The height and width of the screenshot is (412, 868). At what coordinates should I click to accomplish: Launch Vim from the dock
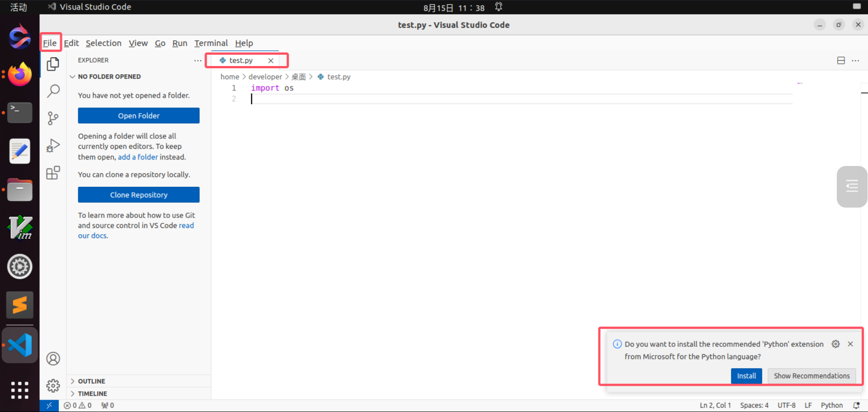pyautogui.click(x=20, y=227)
